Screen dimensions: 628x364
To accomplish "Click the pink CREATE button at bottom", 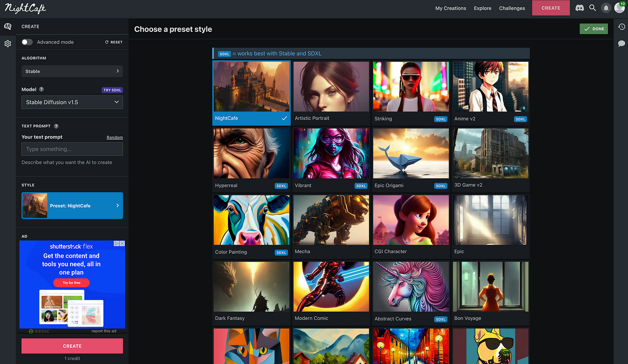I will [x=72, y=346].
